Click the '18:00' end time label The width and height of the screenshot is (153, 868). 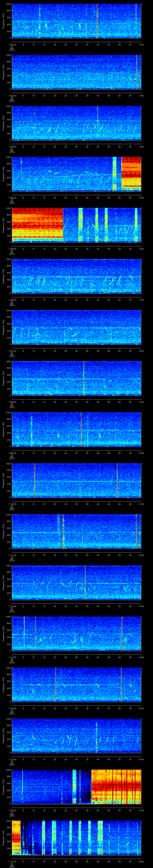(141, 861)
